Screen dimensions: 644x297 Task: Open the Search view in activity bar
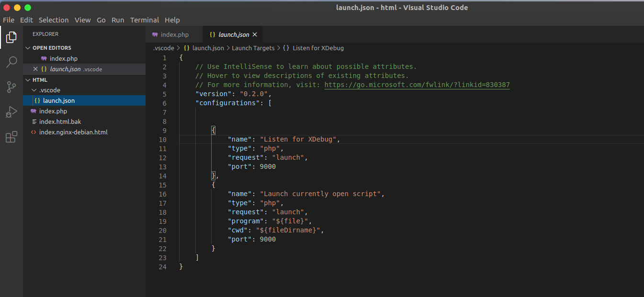point(11,62)
